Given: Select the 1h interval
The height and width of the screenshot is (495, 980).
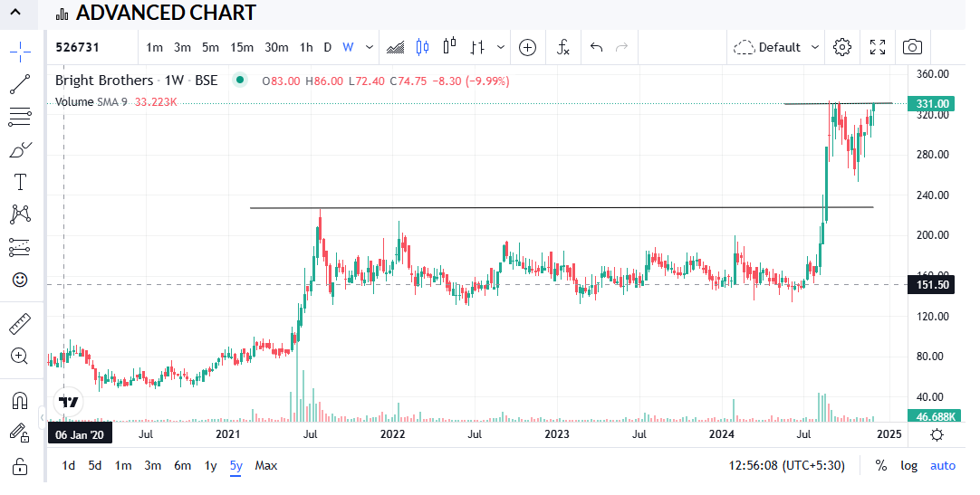Looking at the screenshot, I should [306, 47].
